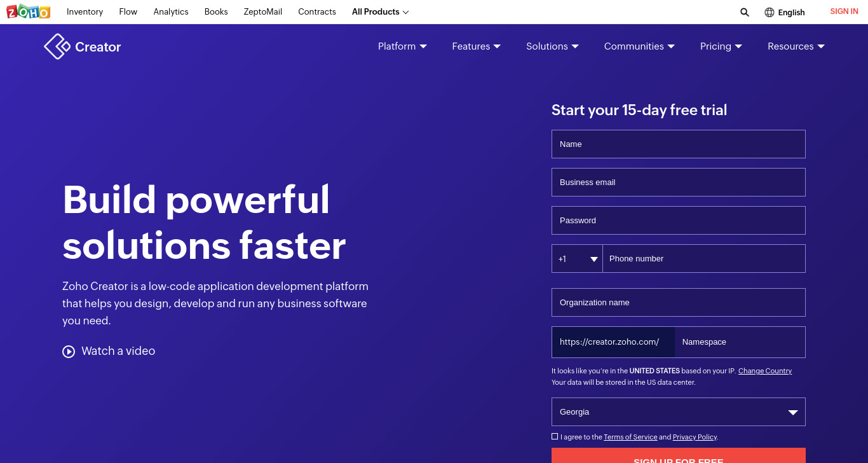Screen dimensions: 868x463
Task: Open the Terms of Service link
Action: 630,437
